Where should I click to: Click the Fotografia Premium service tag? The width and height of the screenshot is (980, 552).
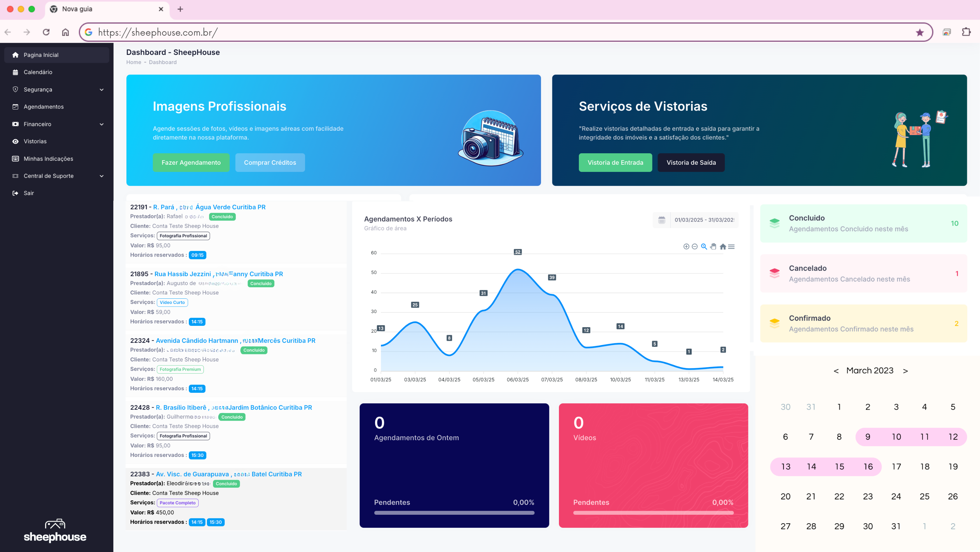coord(180,369)
